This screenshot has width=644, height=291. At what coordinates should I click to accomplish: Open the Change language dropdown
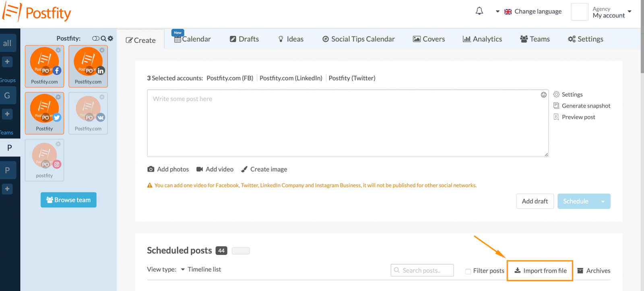(528, 11)
